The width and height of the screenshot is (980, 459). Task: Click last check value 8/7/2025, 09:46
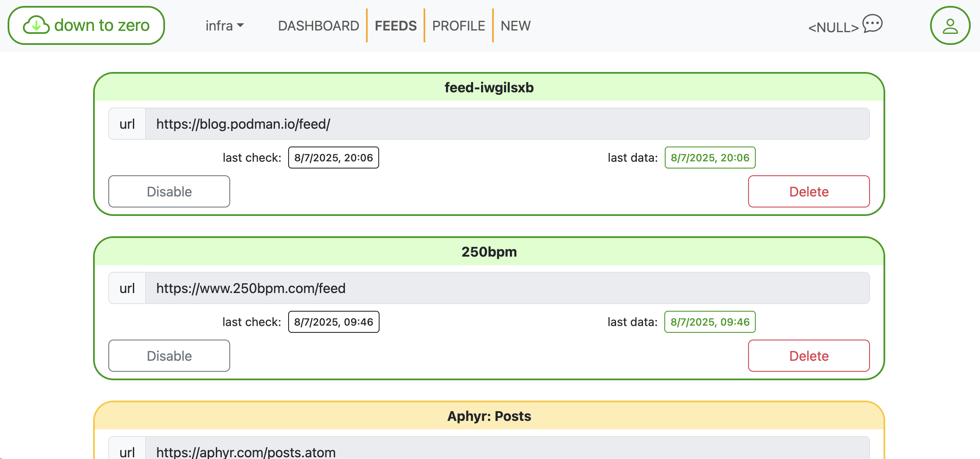pos(333,322)
